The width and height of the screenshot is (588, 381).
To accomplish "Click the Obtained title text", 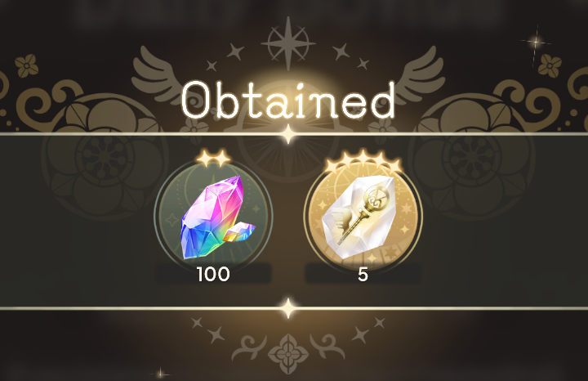I will tap(288, 101).
